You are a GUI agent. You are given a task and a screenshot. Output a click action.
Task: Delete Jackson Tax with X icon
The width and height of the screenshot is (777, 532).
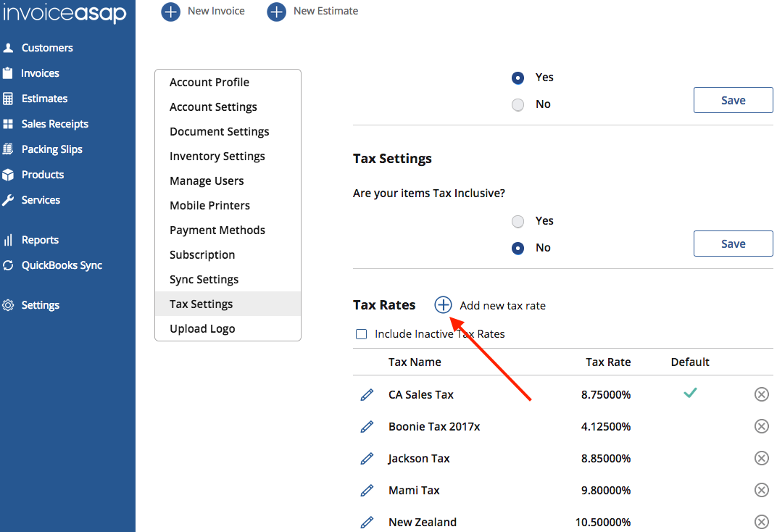[x=762, y=458]
